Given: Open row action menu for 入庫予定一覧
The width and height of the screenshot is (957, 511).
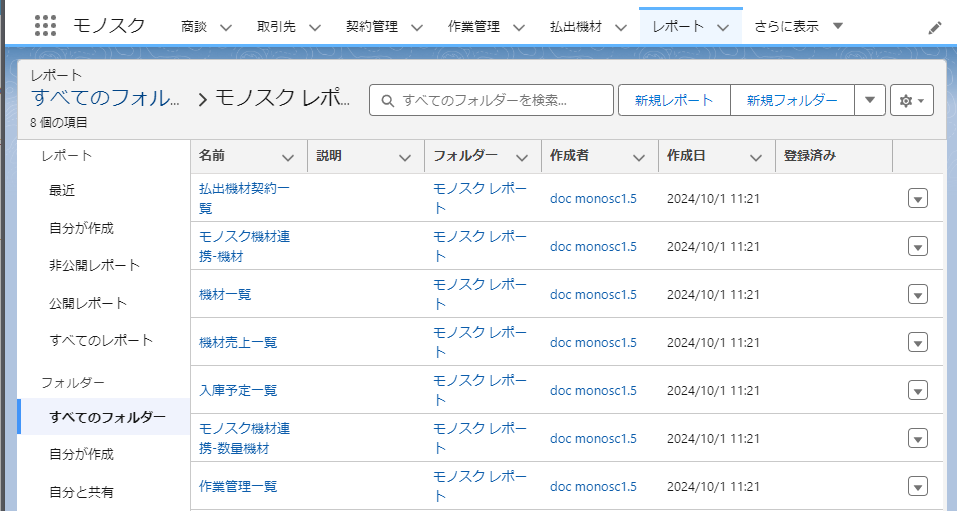Looking at the screenshot, I should pyautogui.click(x=917, y=390).
